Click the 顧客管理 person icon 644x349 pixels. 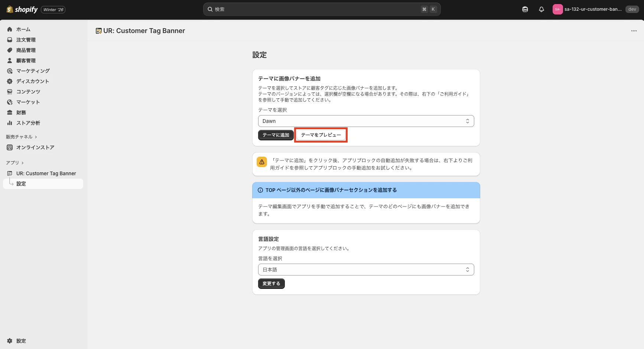[10, 61]
